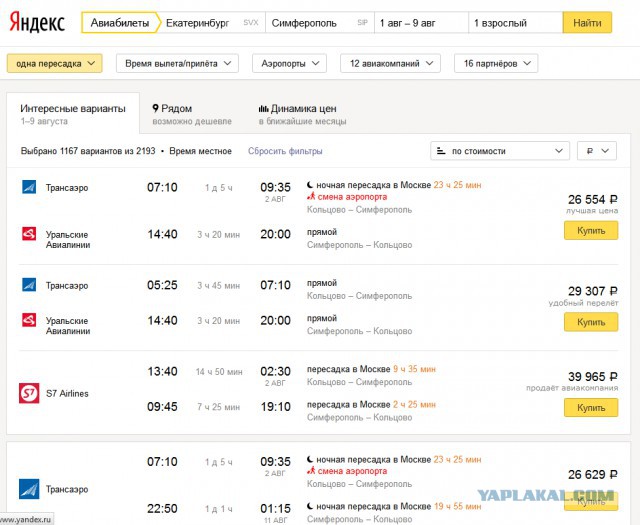Click the bar chart icon beside Динамика цен

[x=263, y=109]
